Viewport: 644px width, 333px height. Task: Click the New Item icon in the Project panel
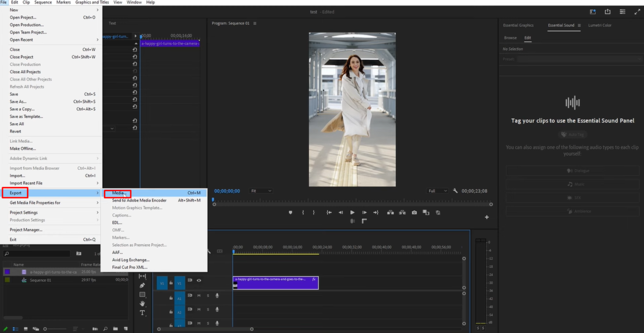pos(126,329)
